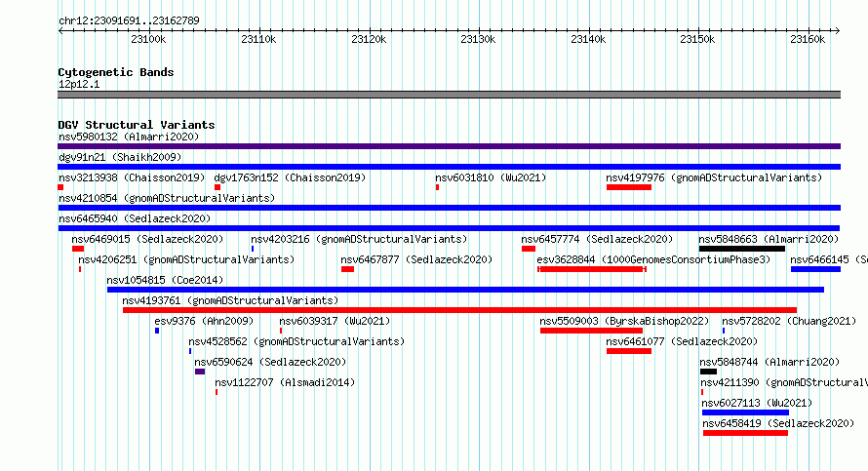868x471 pixels.
Task: Click the nsv6031810 (Wu2021) label
Action: click(491, 177)
